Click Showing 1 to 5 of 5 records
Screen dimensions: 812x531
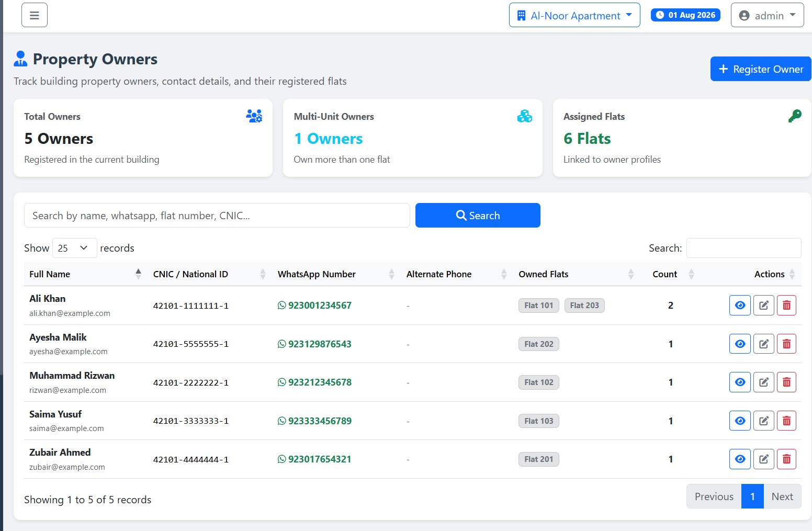tap(87, 500)
